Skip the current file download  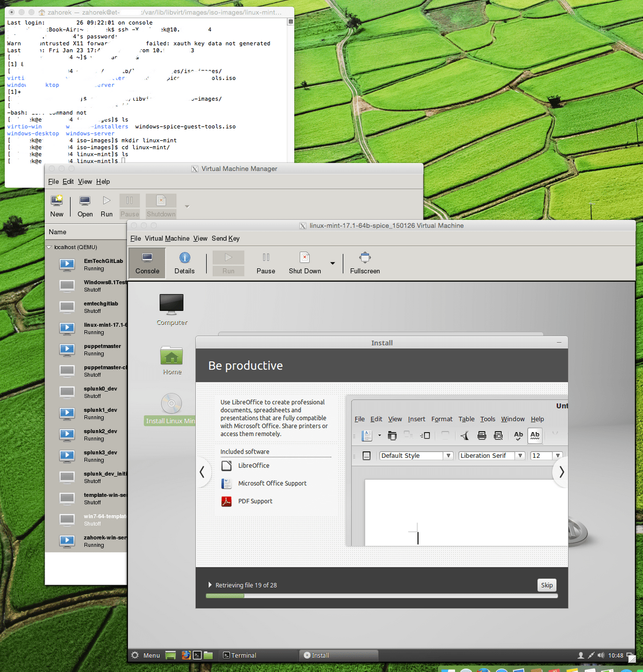tap(547, 585)
